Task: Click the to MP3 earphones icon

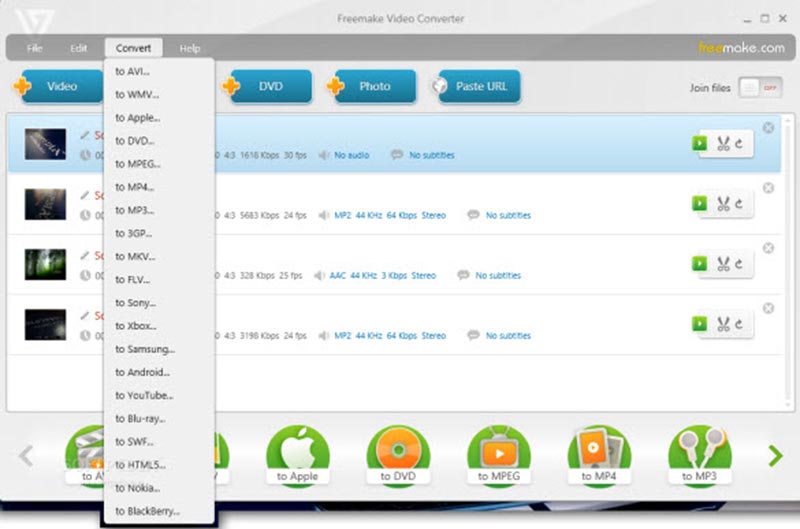Action: coord(700,455)
